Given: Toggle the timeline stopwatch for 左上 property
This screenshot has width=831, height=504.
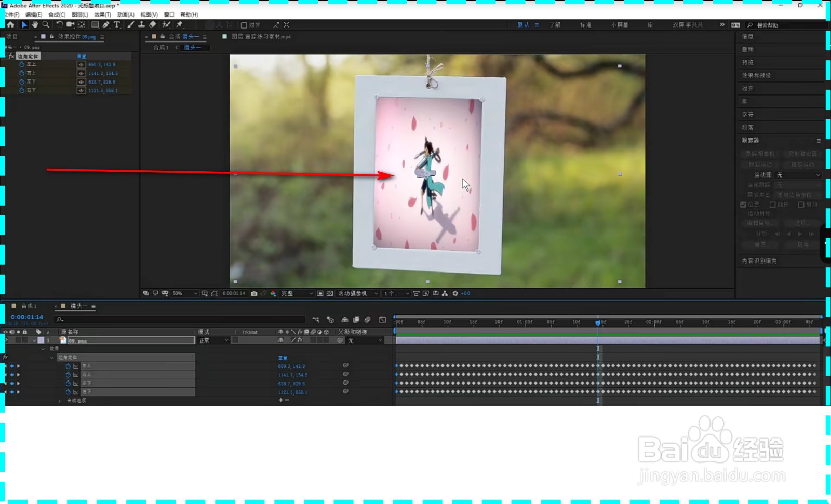Looking at the screenshot, I should (68, 366).
